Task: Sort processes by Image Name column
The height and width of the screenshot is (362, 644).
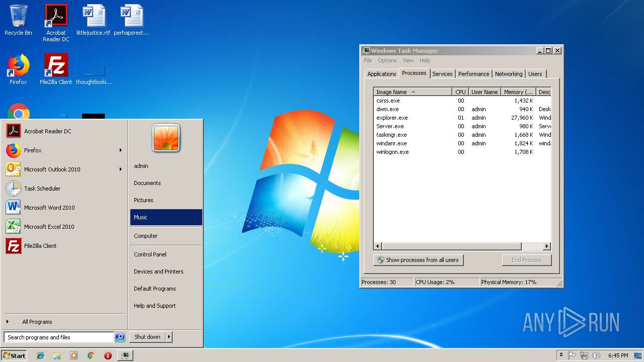Action: tap(413, 92)
